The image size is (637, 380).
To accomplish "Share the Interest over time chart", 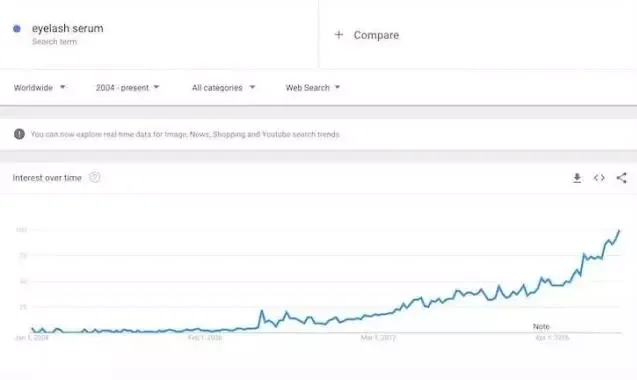I will tap(622, 178).
